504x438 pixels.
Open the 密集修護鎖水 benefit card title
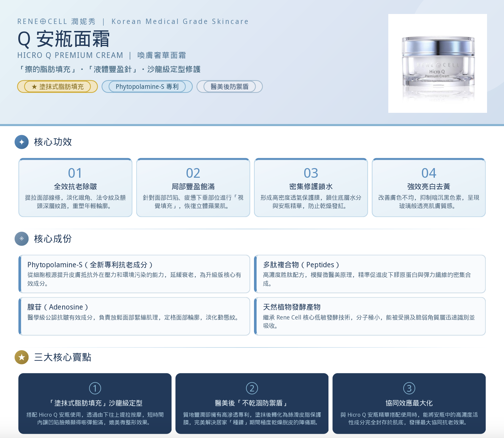[311, 187]
